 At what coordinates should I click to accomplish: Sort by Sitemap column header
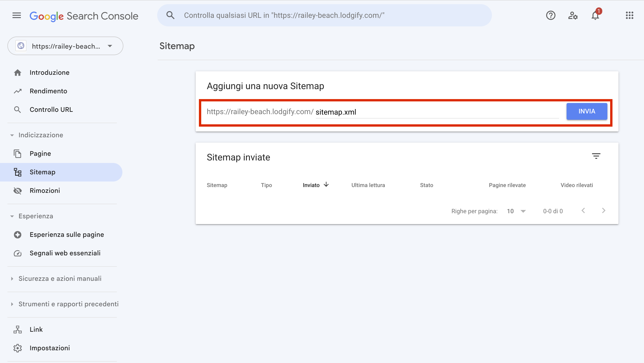217,185
